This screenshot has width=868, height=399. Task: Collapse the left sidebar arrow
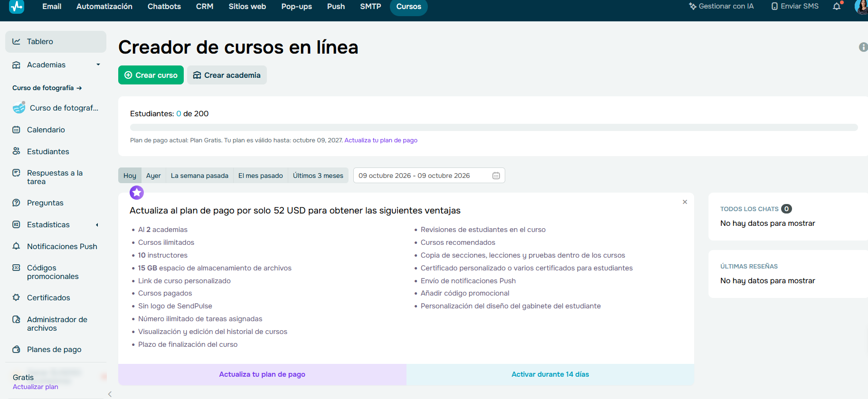(x=110, y=394)
